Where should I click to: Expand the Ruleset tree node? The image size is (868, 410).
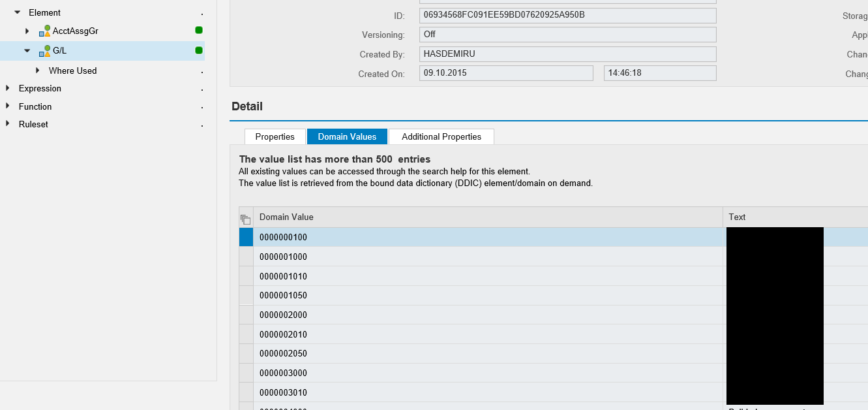tap(8, 124)
